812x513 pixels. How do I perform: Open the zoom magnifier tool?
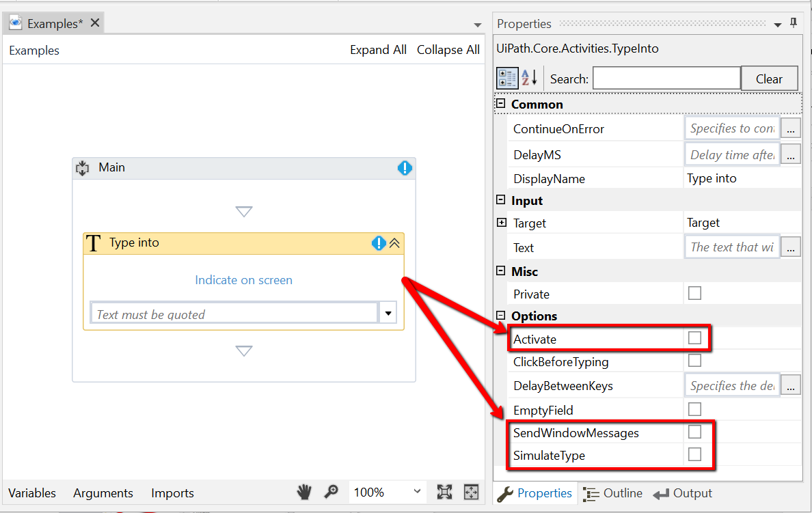331,492
